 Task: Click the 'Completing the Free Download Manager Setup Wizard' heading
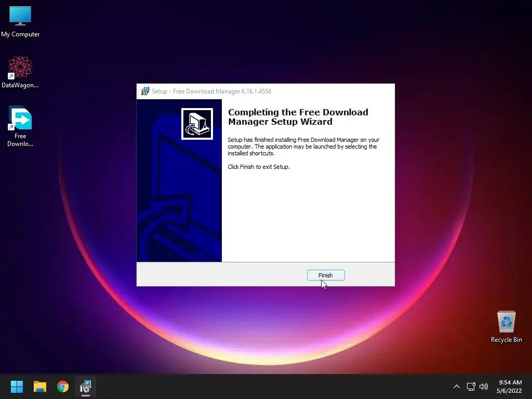[298, 117]
